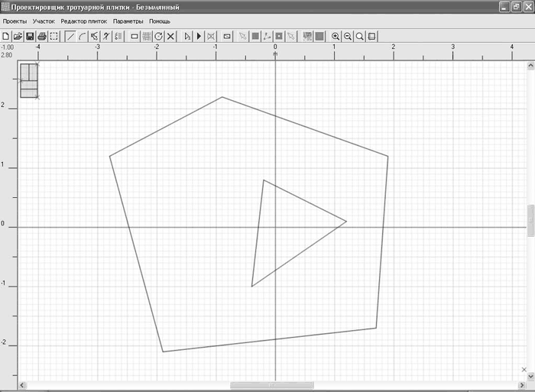This screenshot has height=392, width=535.
Task: Zoom out with the magnifier minus icon
Action: (347, 36)
